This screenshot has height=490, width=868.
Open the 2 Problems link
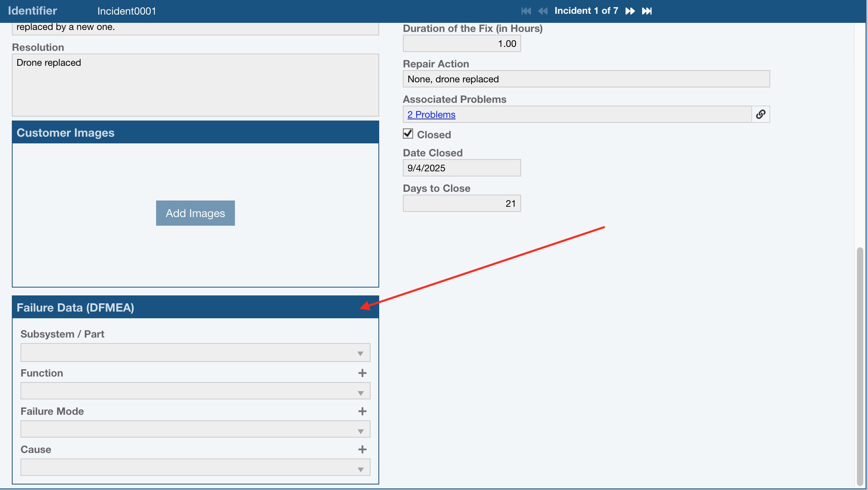(x=431, y=115)
